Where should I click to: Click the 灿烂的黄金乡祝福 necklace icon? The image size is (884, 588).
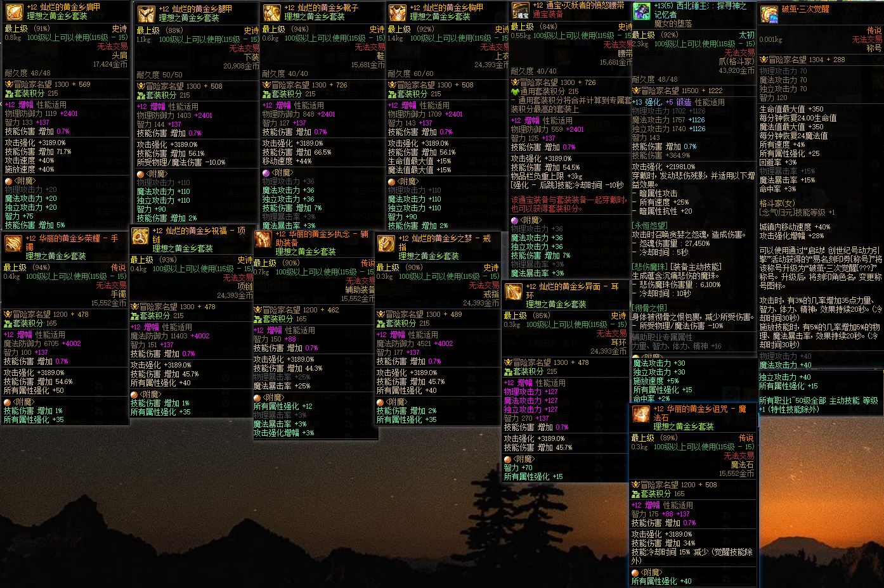pos(140,236)
